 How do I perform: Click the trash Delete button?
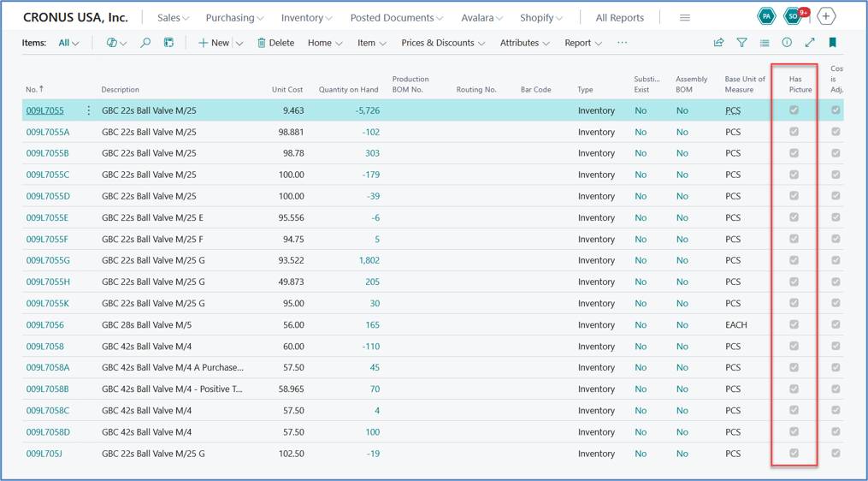click(x=275, y=43)
